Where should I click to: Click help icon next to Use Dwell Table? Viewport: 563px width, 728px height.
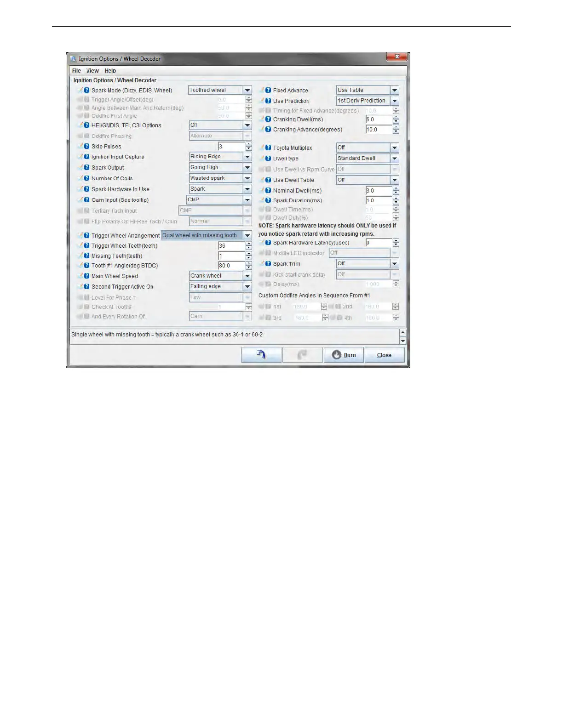point(268,180)
